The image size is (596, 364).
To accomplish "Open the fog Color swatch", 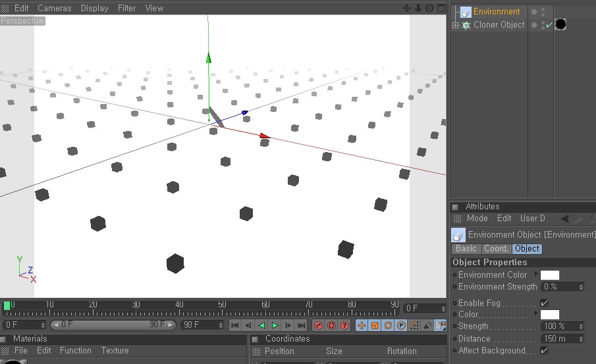I will pos(550,315).
